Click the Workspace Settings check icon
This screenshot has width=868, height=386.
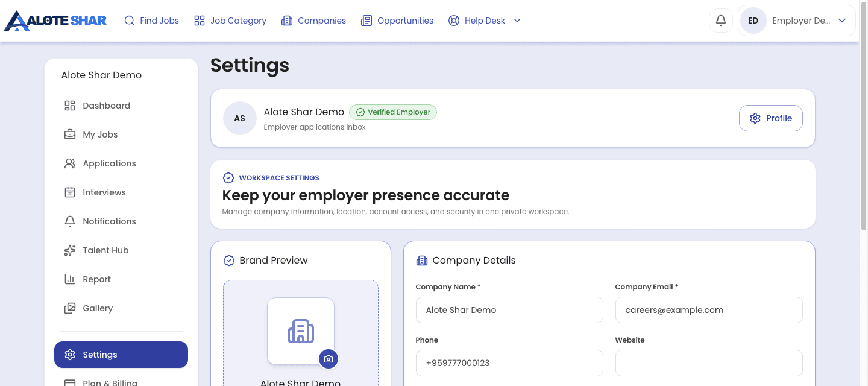pyautogui.click(x=228, y=178)
